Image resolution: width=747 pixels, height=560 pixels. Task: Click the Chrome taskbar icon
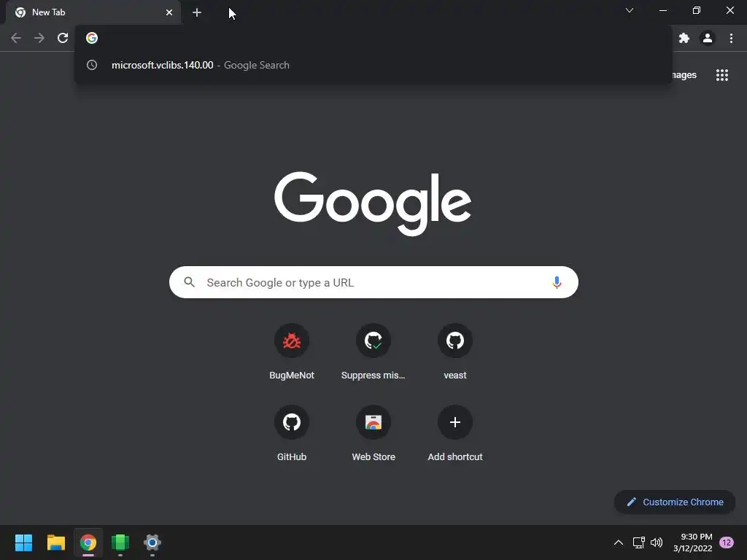click(88, 542)
